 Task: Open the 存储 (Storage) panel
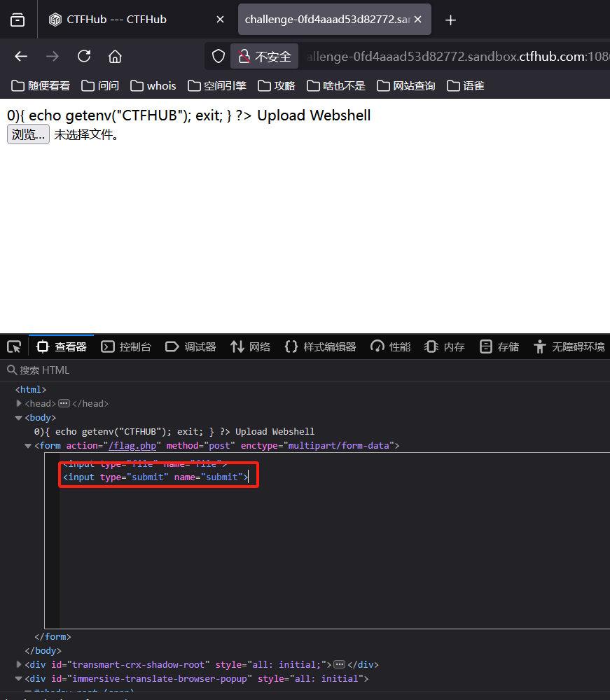[x=499, y=346]
